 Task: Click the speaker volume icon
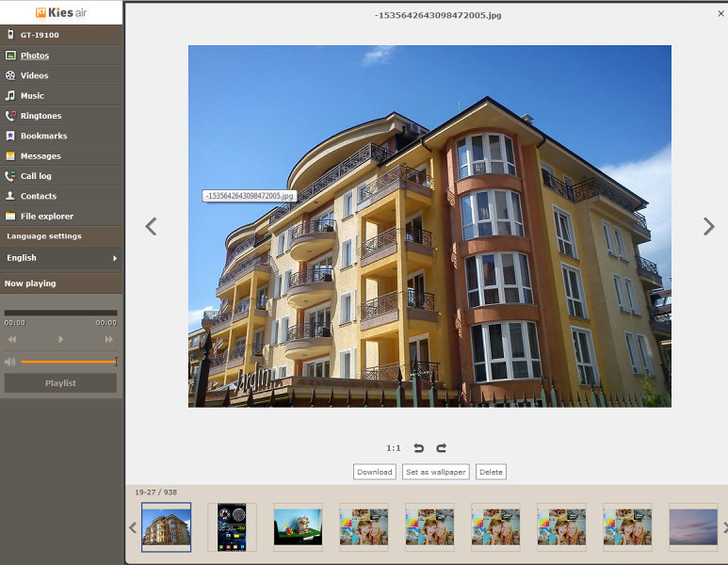[x=10, y=362]
